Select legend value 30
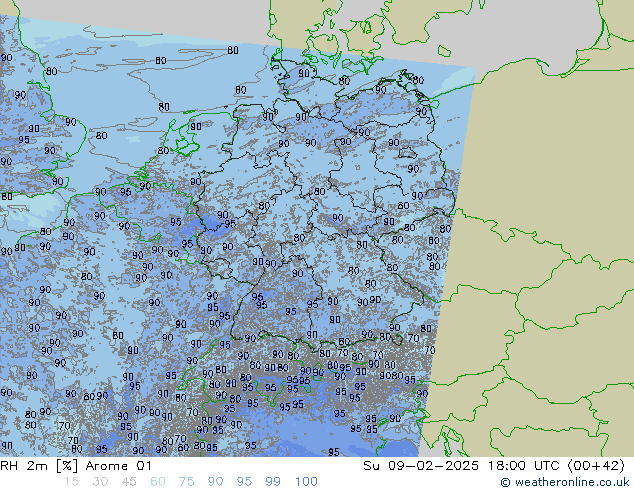 [x=100, y=482]
